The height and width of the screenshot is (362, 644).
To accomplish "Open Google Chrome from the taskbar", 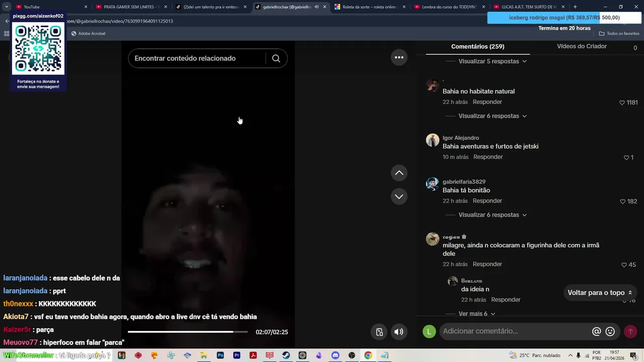I will pyautogui.click(x=368, y=355).
